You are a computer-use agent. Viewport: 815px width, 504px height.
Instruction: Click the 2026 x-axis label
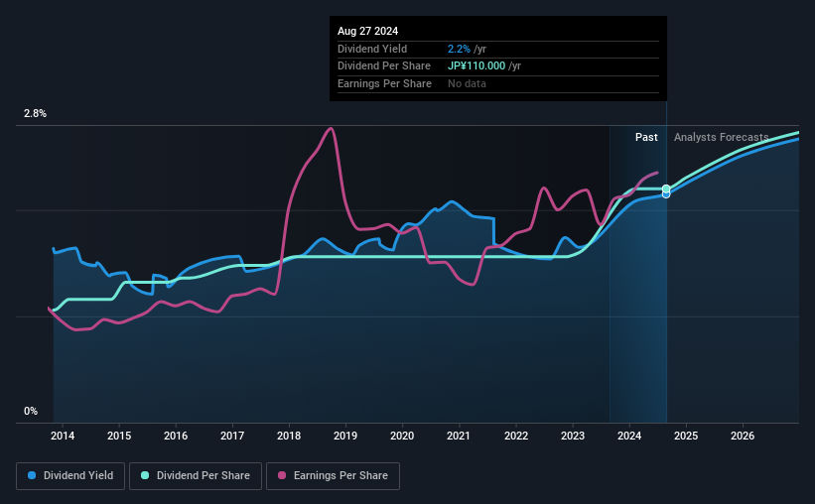pyautogui.click(x=743, y=436)
